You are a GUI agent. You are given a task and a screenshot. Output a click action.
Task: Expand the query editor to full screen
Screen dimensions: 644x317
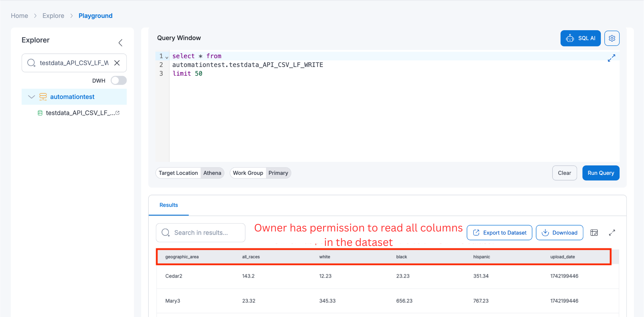(x=611, y=58)
